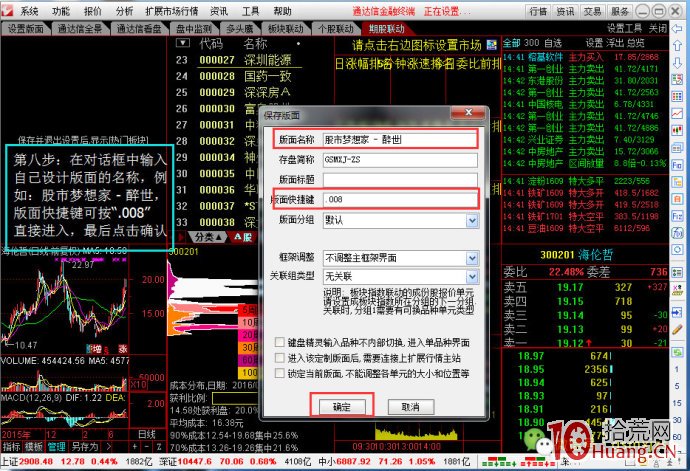
Task: Expand the '>' arrow next to 另存为
Action: 108,447
